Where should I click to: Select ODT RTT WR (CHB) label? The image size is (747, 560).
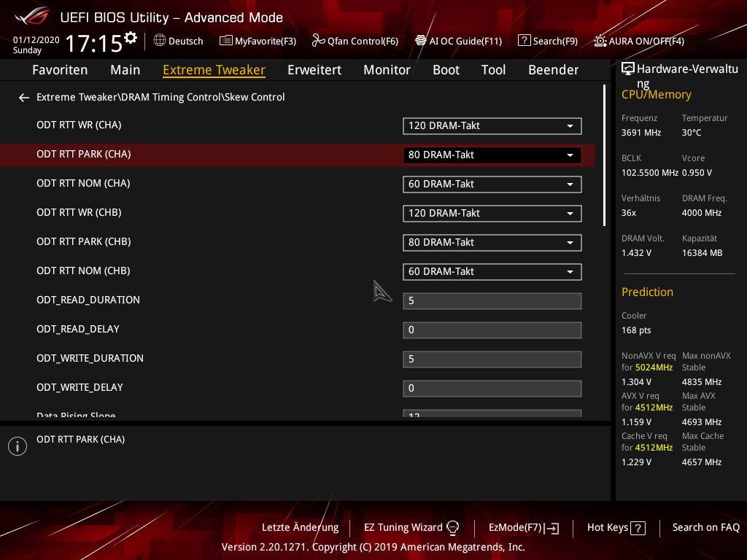tap(79, 212)
